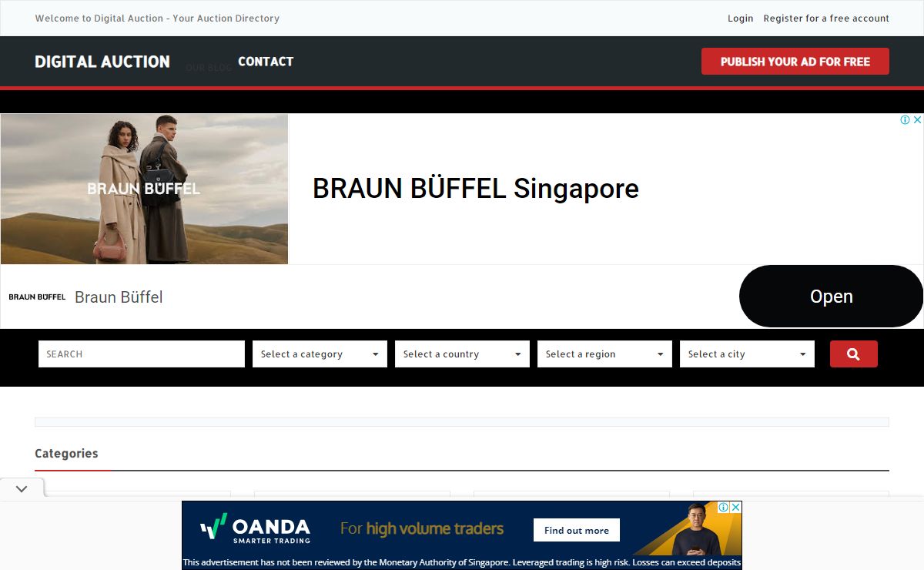Image resolution: width=924 pixels, height=570 pixels.
Task: Register for a free account
Action: click(826, 18)
